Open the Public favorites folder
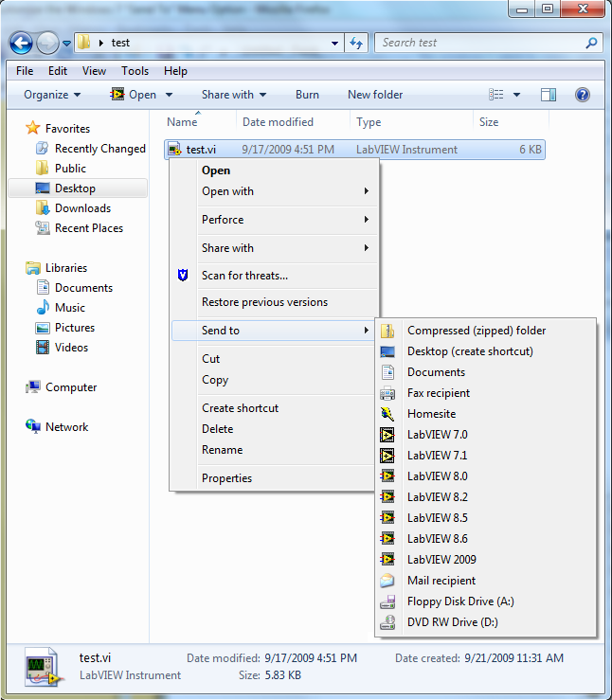The image size is (612, 700). tap(70, 169)
